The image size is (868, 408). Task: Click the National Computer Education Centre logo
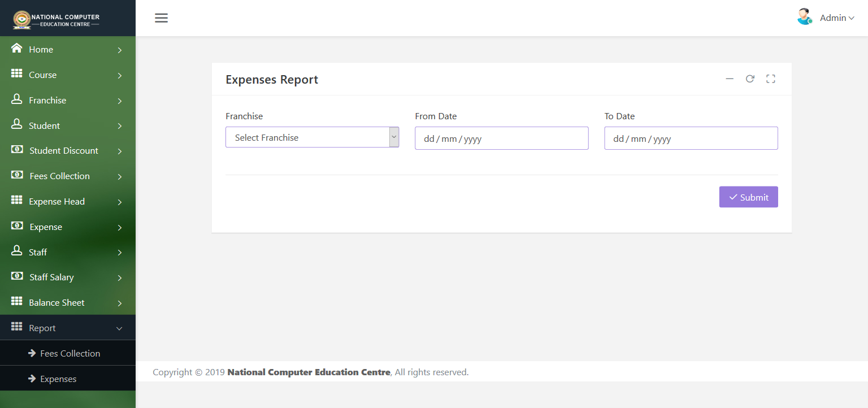point(57,20)
